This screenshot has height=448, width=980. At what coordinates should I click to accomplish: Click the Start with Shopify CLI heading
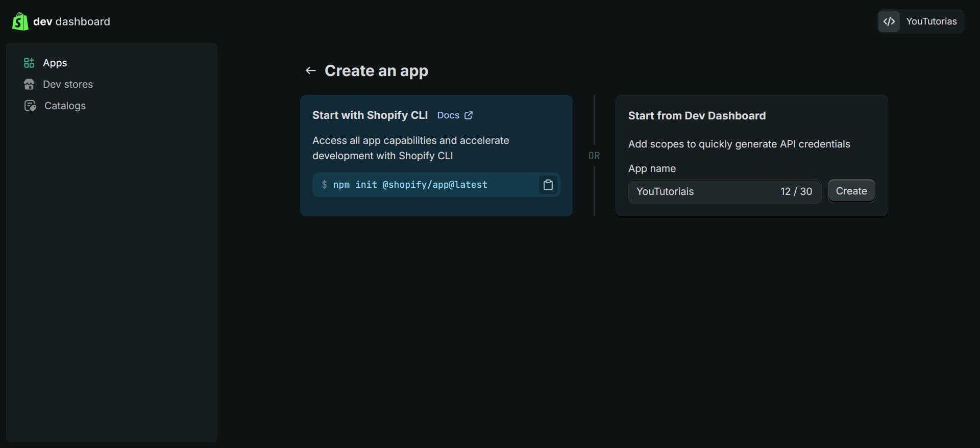(370, 115)
